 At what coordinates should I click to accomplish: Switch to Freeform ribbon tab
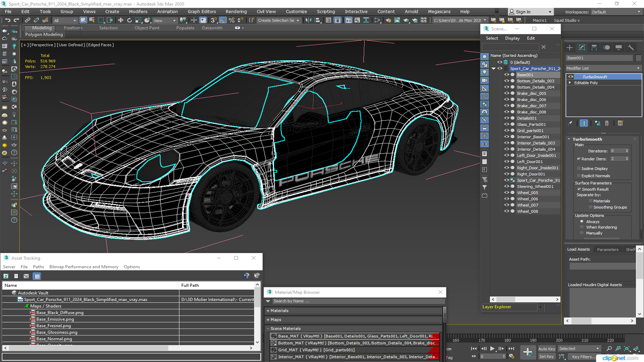click(73, 28)
